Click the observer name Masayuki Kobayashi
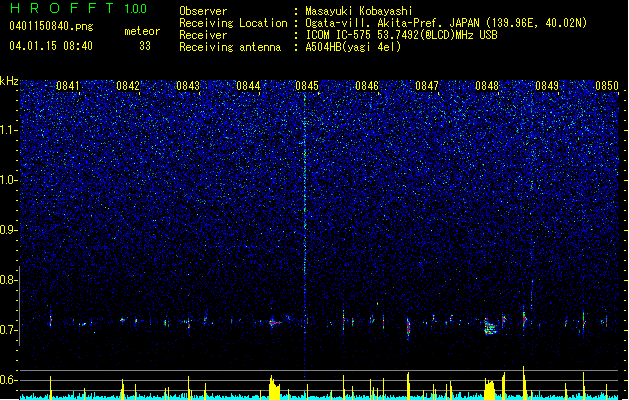This screenshot has height=400, width=629. tap(359, 11)
